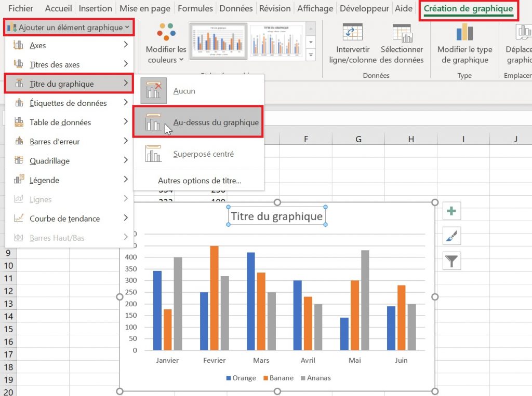Open the chart styles gallery dropdown arrow
This screenshot has width=532, height=396.
[311, 56]
